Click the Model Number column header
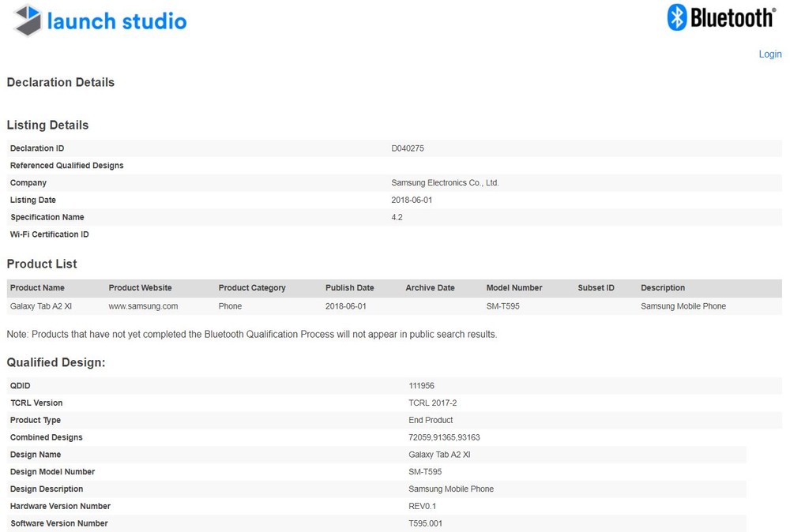790x532 pixels. 514,288
